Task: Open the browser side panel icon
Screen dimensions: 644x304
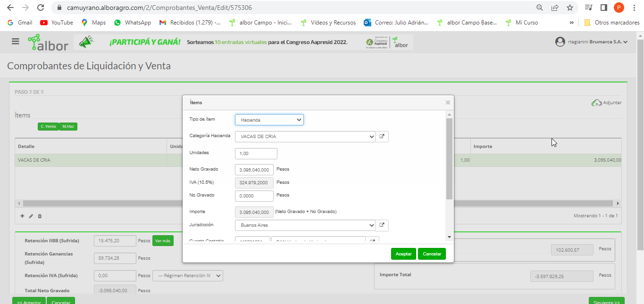Action: click(x=603, y=8)
